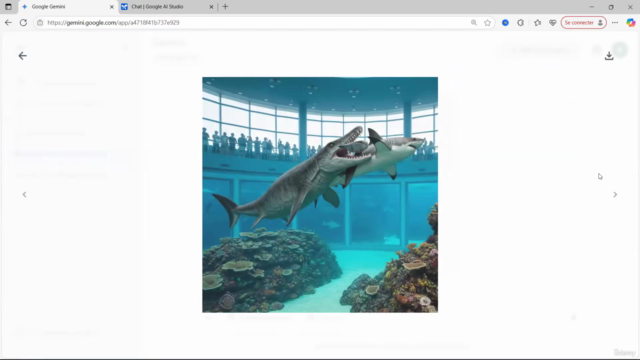Restore down the browser window

click(x=611, y=7)
